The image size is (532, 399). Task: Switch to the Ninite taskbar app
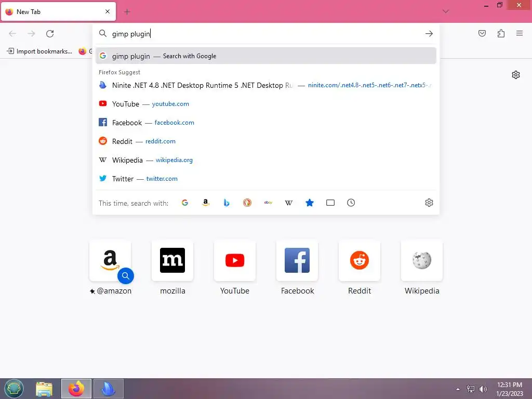point(108,389)
